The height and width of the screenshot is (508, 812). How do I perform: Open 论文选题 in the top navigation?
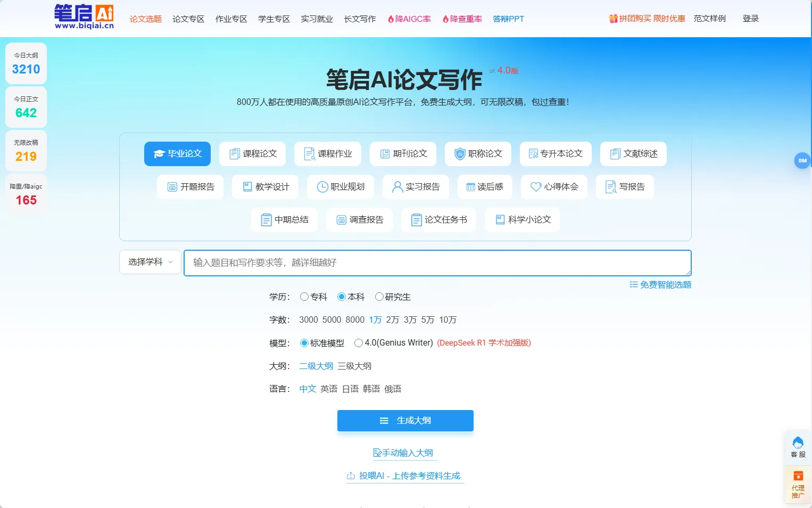coord(146,19)
